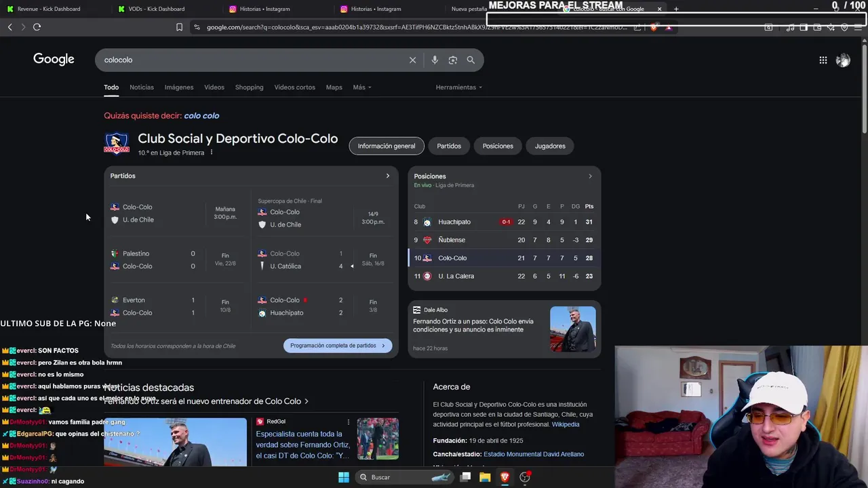The width and height of the screenshot is (868, 488).
Task: Click Brave browser taskbar icon
Action: 505,477
